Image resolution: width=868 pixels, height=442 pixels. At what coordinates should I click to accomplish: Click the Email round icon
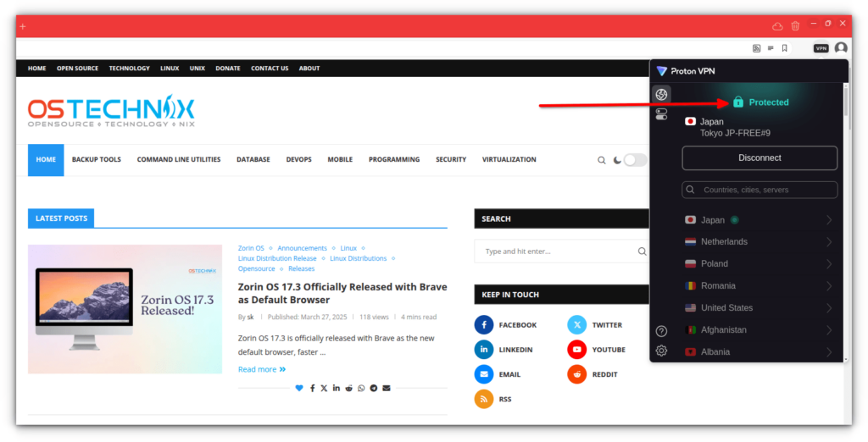click(483, 374)
